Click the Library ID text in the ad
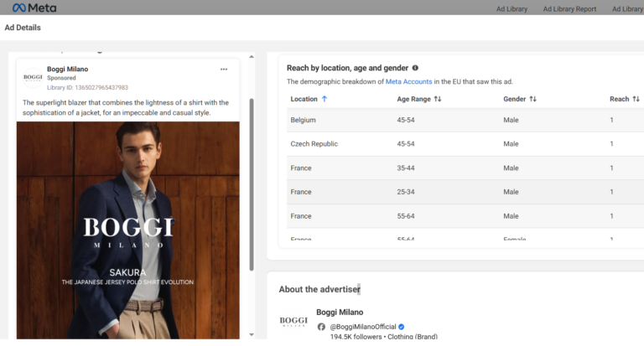 tap(87, 87)
